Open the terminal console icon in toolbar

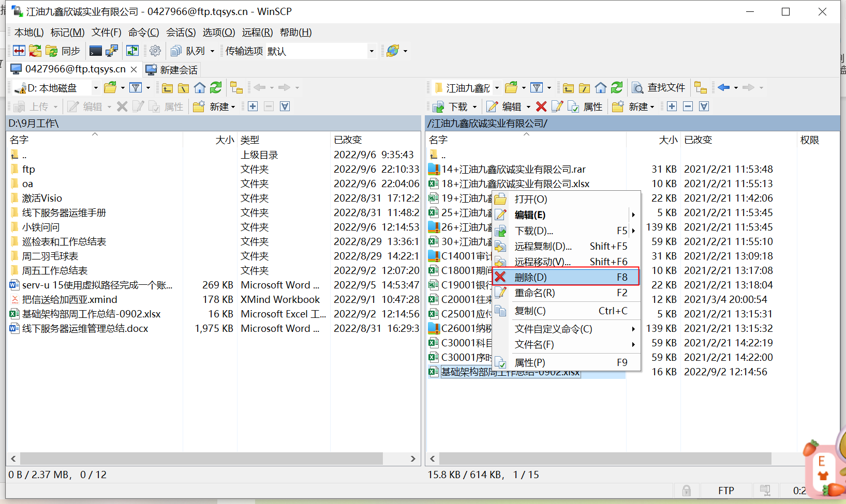coord(96,51)
